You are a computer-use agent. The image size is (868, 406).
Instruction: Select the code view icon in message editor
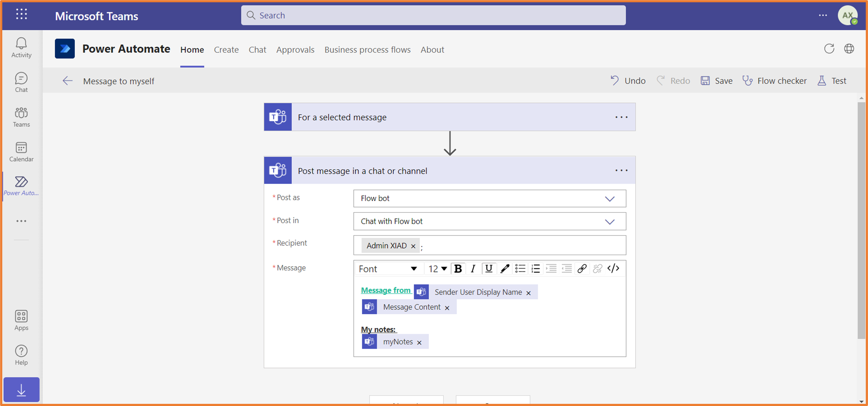tap(613, 268)
